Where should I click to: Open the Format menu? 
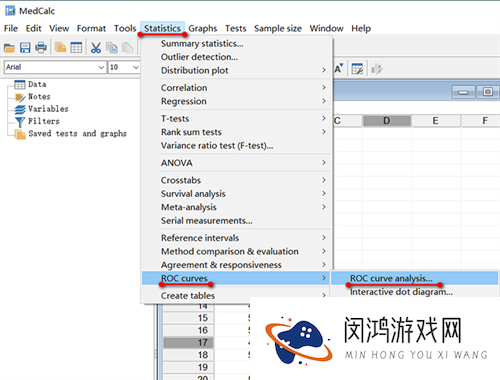click(x=91, y=28)
